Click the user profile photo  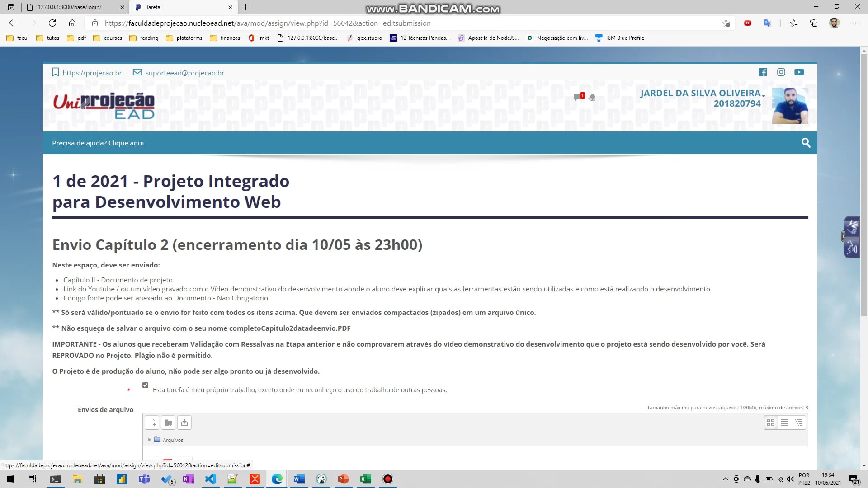790,106
